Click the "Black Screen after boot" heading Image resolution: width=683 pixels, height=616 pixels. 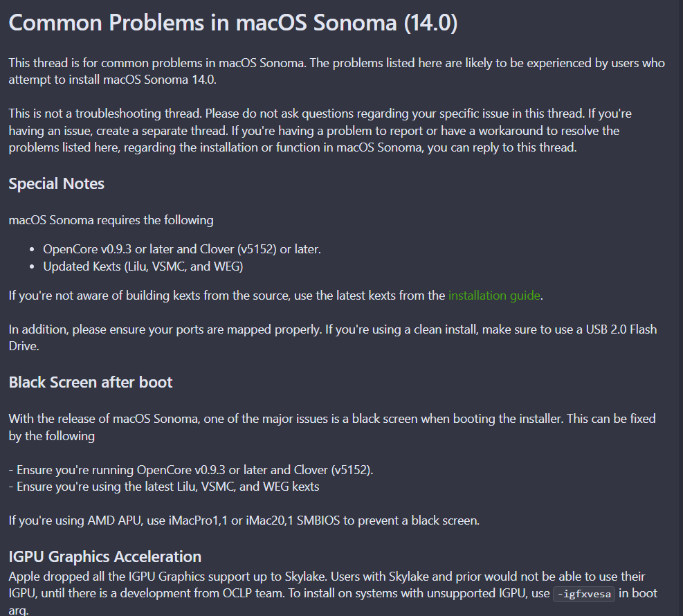(x=91, y=382)
